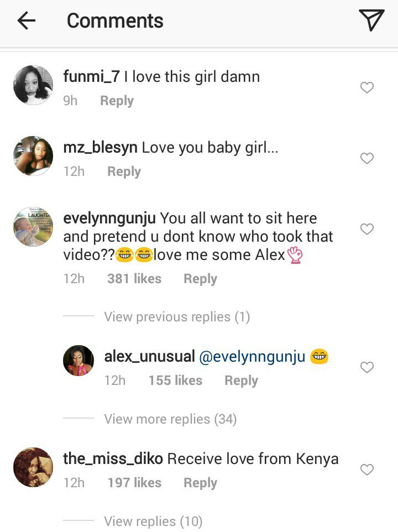The height and width of the screenshot is (532, 398).
Task: Like the_miss_diko's comment heart
Action: 367,470
